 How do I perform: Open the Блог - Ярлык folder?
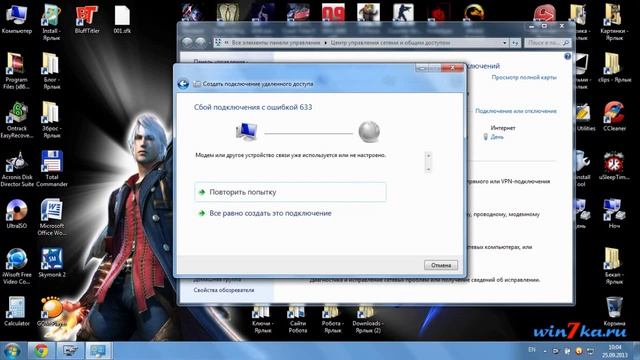(51, 71)
